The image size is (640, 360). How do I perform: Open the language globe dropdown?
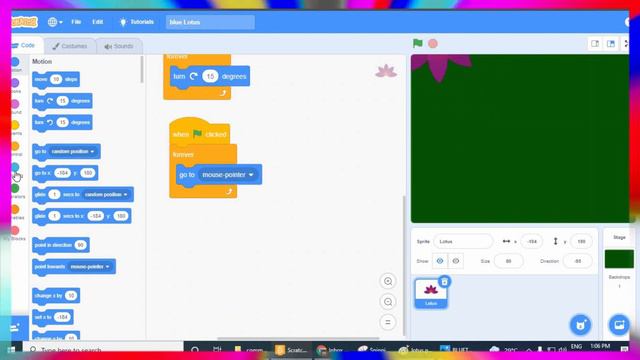[x=55, y=22]
